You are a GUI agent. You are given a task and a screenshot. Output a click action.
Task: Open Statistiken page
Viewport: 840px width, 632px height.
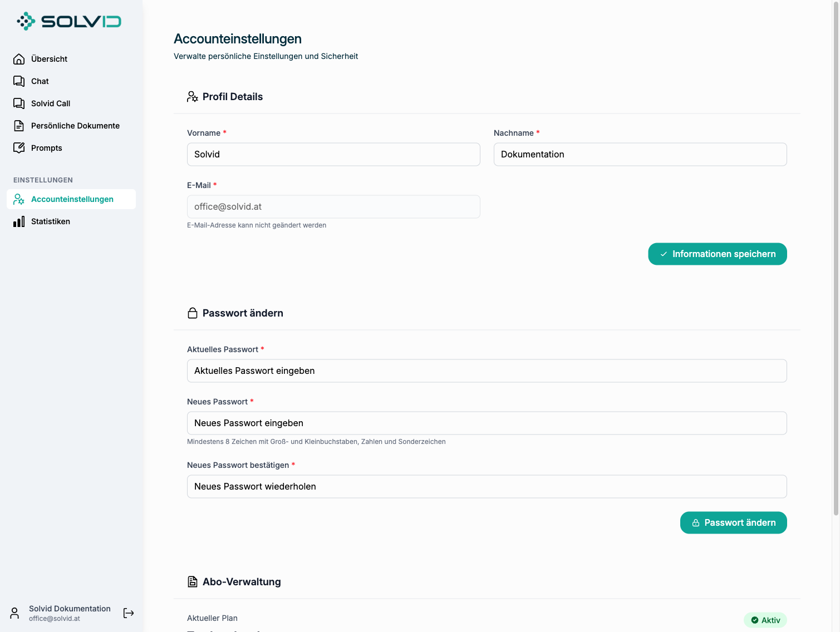pyautogui.click(x=71, y=221)
